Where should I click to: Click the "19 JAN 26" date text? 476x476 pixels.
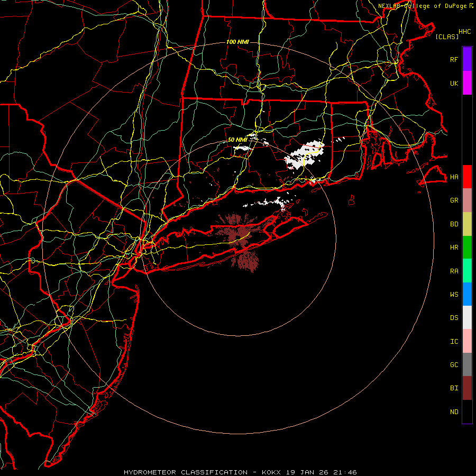pyautogui.click(x=307, y=472)
